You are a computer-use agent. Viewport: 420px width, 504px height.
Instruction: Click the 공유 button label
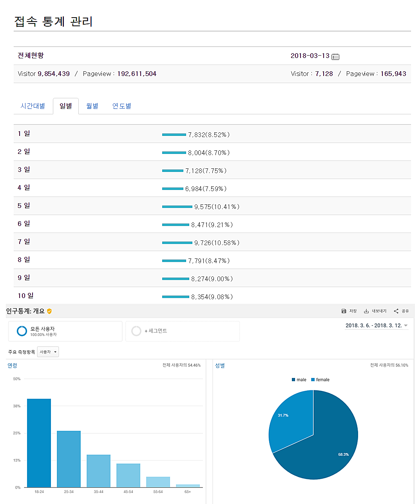(405, 311)
